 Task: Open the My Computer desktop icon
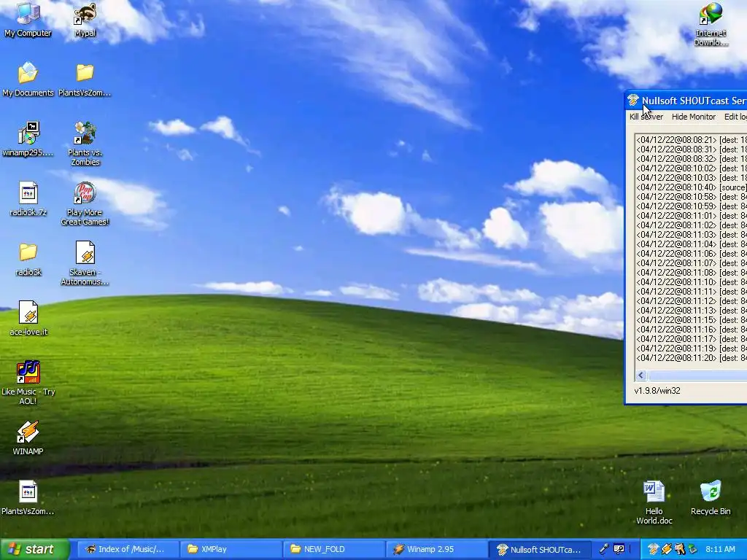[x=28, y=19]
